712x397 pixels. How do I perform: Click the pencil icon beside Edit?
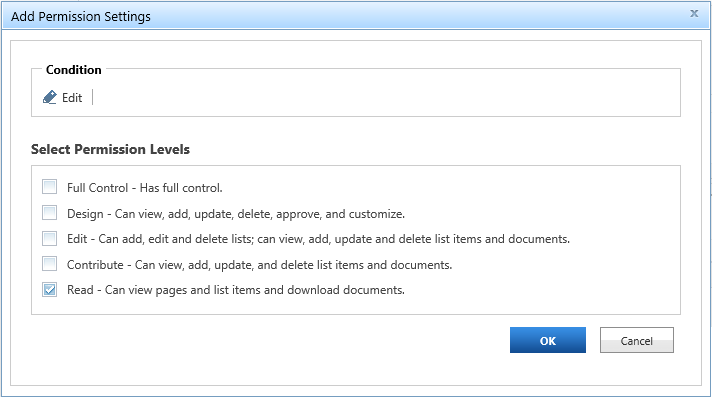tap(50, 97)
